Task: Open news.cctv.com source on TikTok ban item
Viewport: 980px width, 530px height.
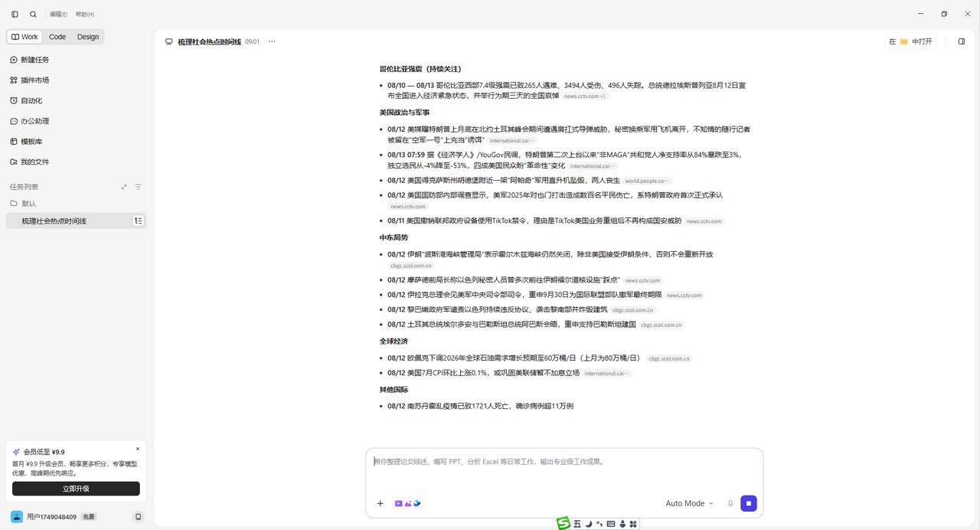Action: (x=704, y=221)
